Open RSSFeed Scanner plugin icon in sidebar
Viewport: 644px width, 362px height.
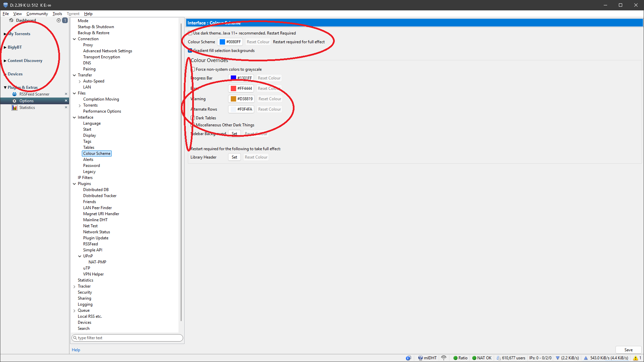(x=14, y=94)
